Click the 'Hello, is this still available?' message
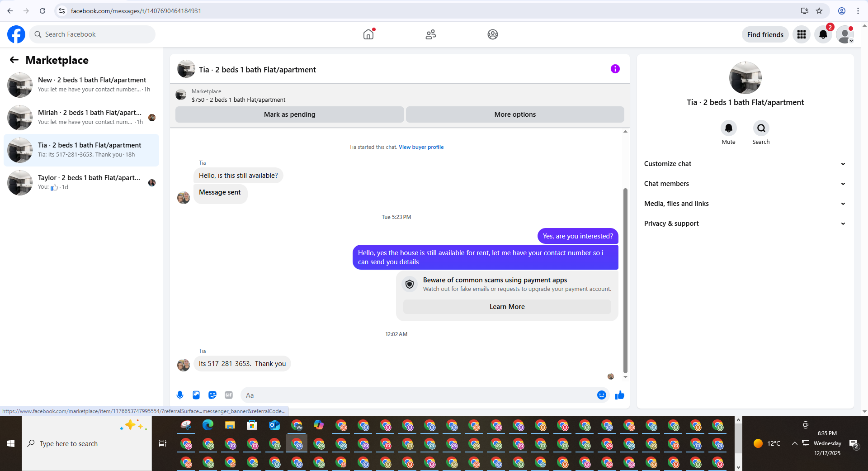The width and height of the screenshot is (868, 471). 238,176
